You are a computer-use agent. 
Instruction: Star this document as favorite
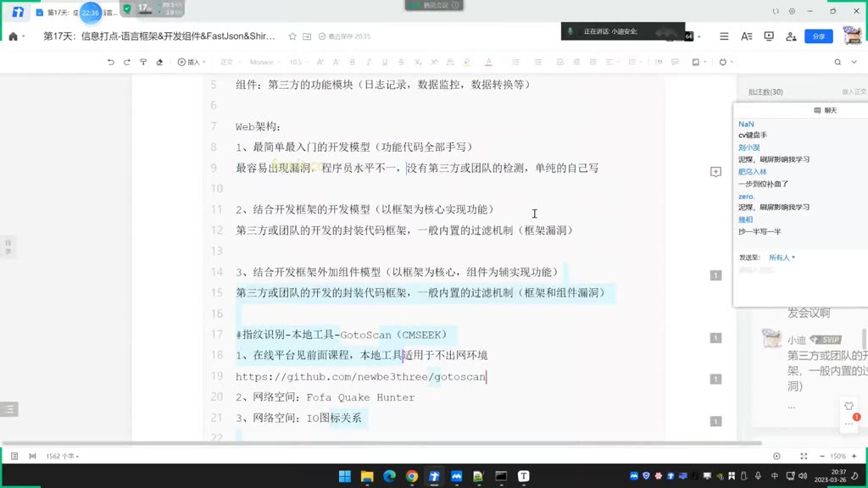[x=292, y=36]
